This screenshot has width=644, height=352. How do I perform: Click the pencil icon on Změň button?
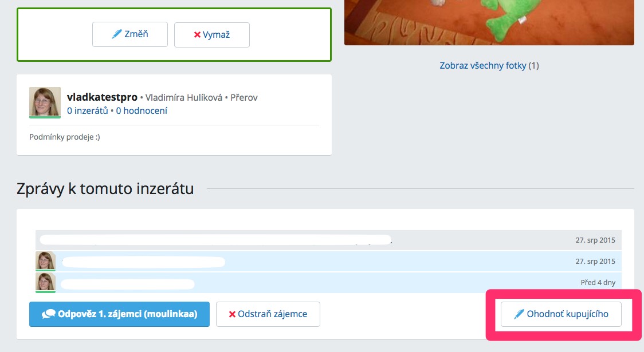pyautogui.click(x=117, y=34)
